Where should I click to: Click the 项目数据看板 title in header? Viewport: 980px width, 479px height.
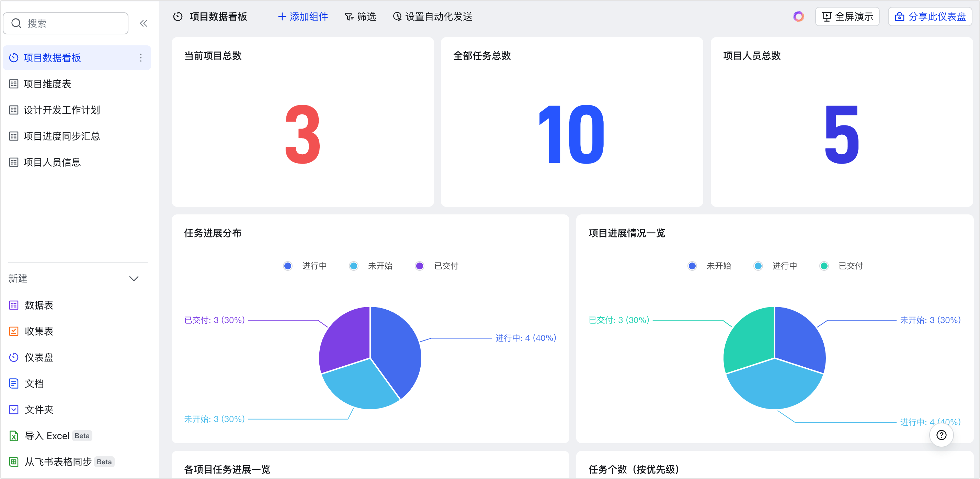coord(218,16)
